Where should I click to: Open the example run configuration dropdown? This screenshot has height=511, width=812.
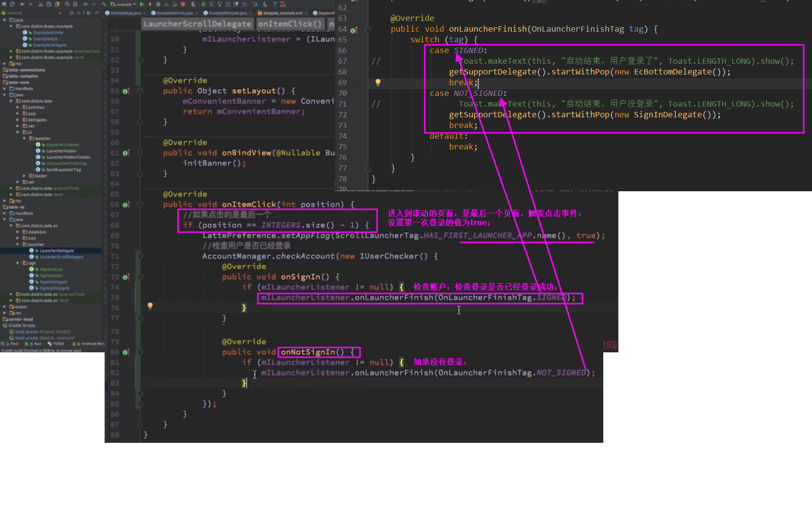point(124,4)
